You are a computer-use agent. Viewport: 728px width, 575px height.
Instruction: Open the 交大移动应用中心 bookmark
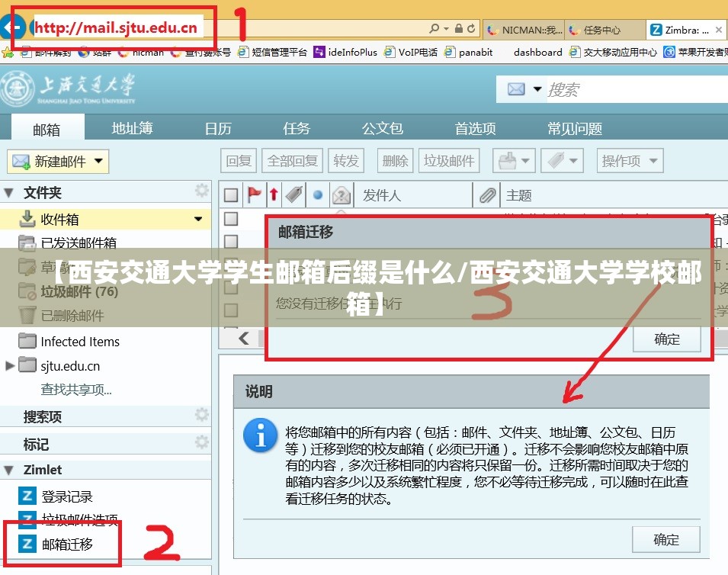[613, 52]
